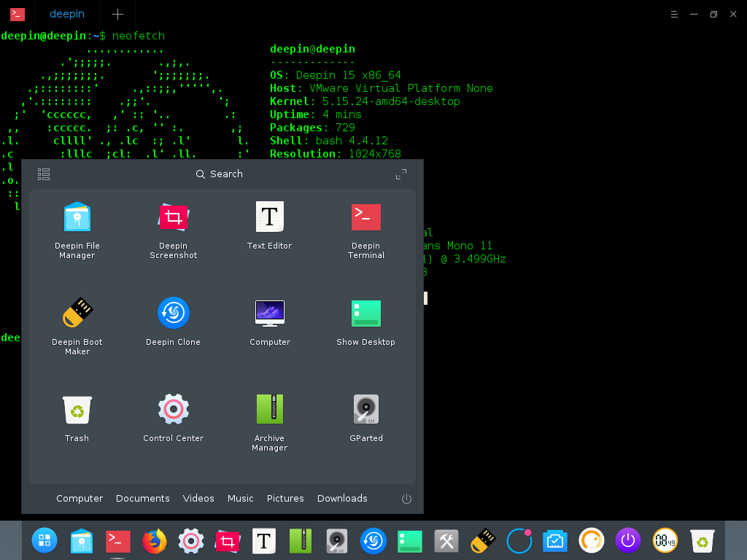
Task: Click Show Desktop in launcher grid
Action: (366, 322)
